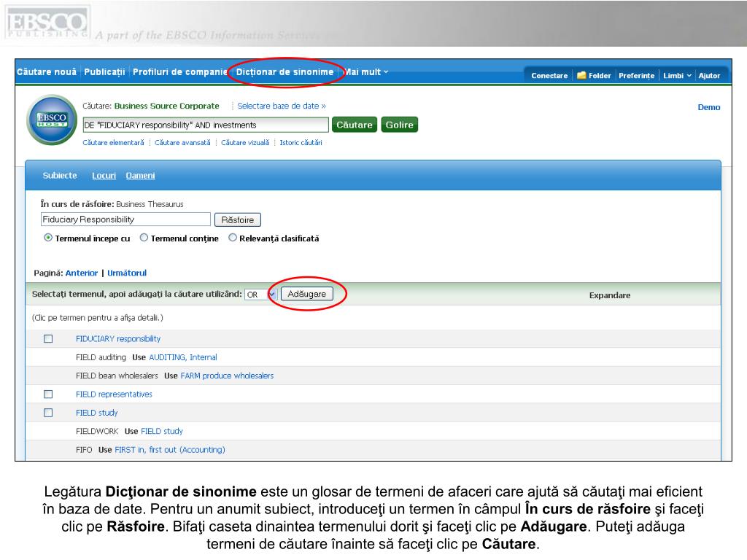Click the FIELDWORK term text

click(x=97, y=431)
